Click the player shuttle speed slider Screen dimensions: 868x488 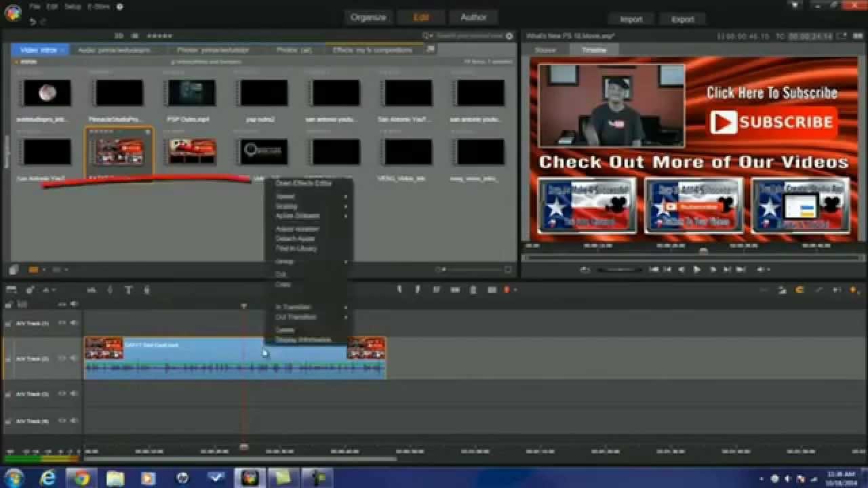[x=619, y=270]
